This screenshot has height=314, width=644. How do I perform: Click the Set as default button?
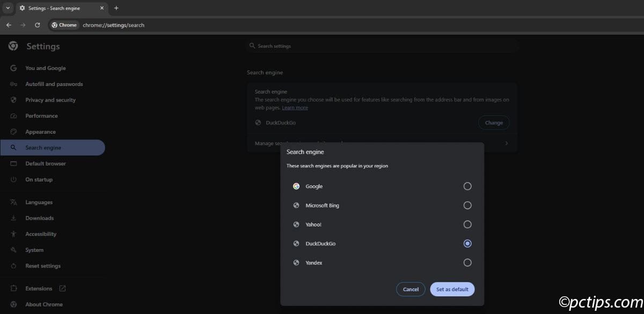click(452, 289)
